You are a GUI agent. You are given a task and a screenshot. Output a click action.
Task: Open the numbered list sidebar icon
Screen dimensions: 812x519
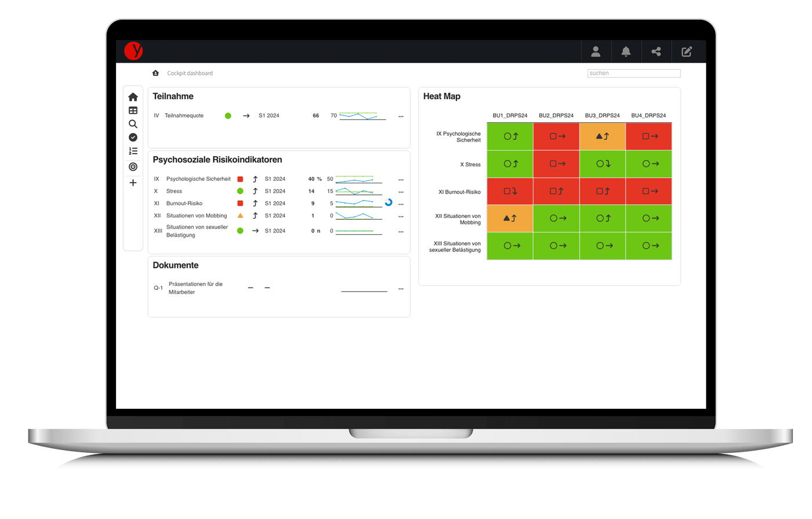tap(133, 151)
